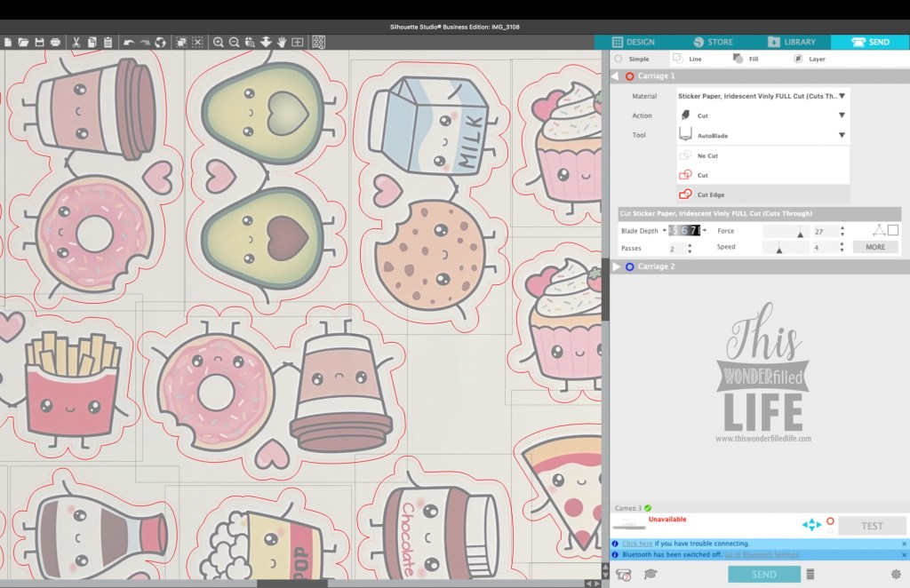Click the Cut scissors icon in toolbar

point(76,42)
